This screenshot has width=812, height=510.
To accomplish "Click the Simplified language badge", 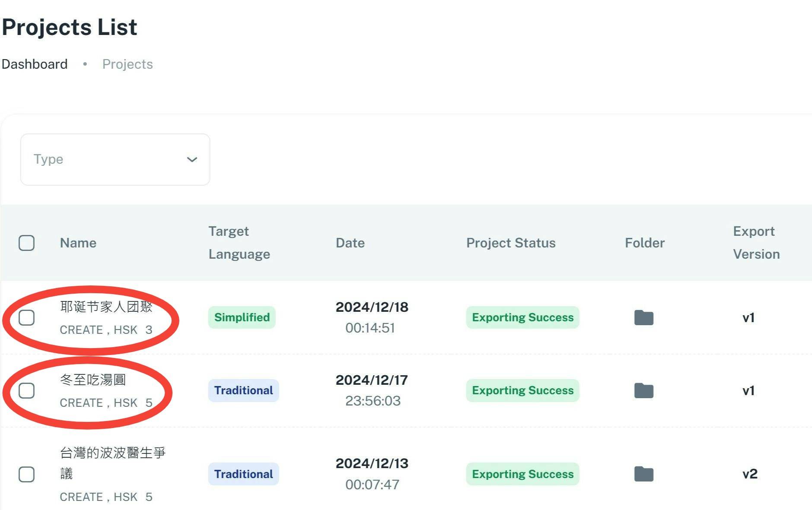I will 242,317.
